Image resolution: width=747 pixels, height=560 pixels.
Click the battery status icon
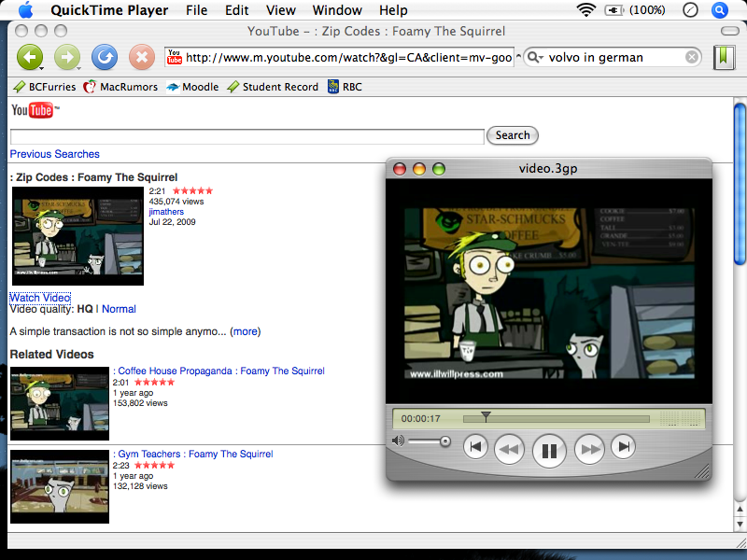[613, 10]
